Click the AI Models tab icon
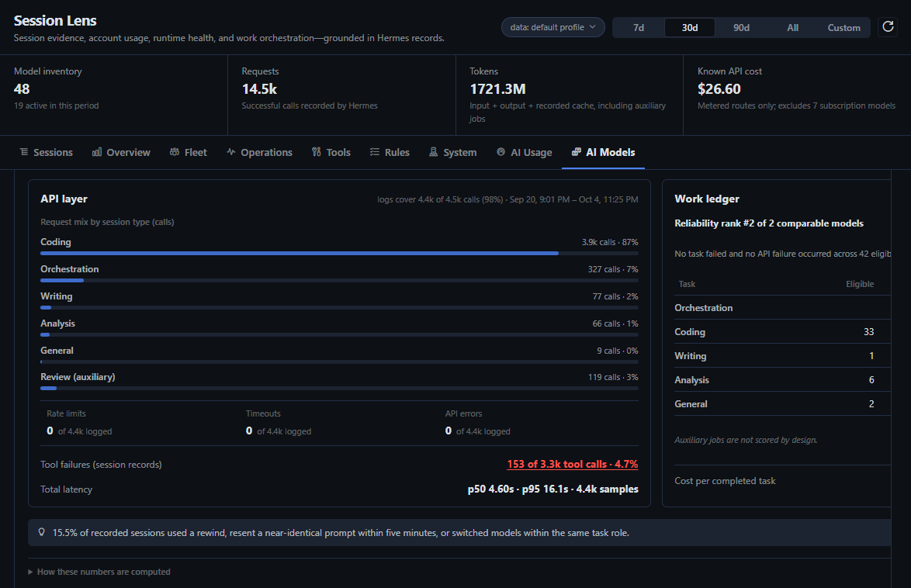The height and width of the screenshot is (588, 911). pos(577,152)
